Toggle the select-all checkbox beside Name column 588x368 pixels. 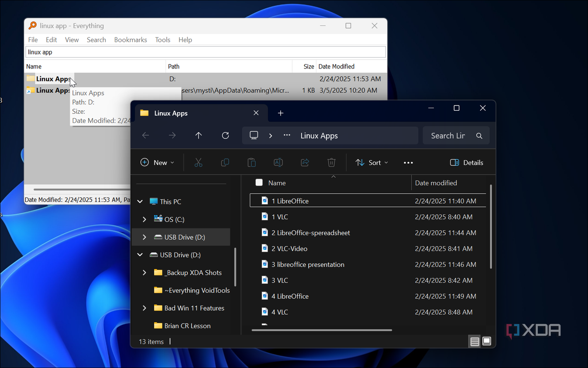point(259,182)
